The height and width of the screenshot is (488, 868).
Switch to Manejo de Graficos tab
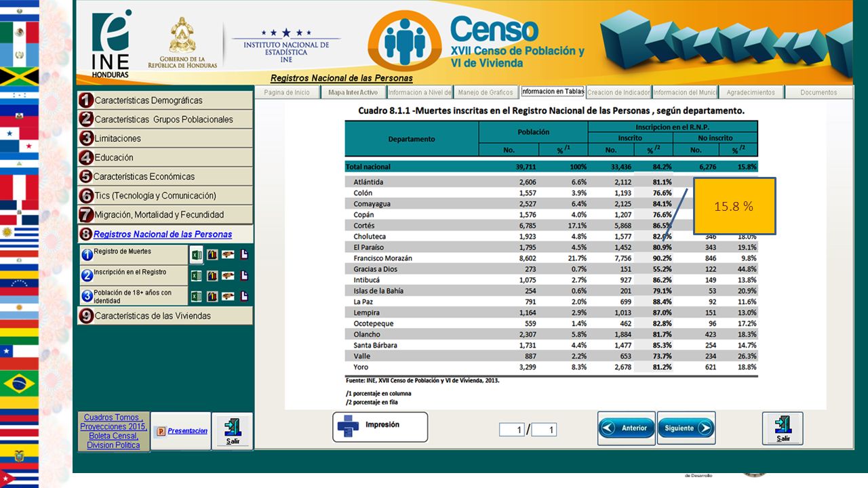tap(486, 92)
